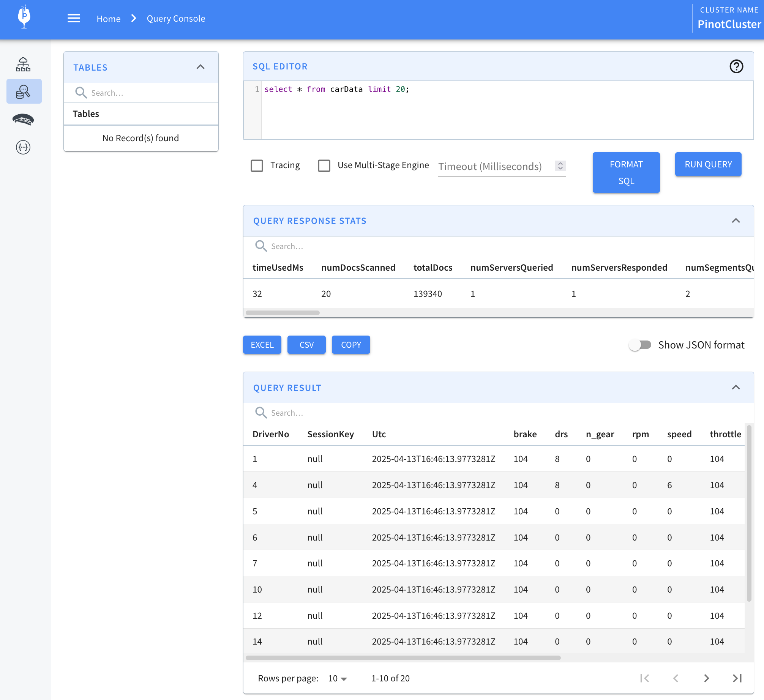
Task: Click DriverNo column header
Action: click(271, 434)
